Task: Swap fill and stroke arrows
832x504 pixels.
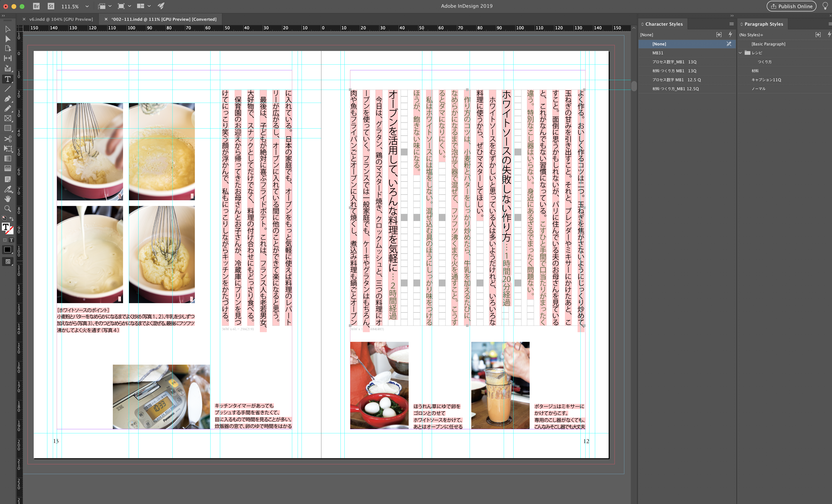Action: coord(11,219)
